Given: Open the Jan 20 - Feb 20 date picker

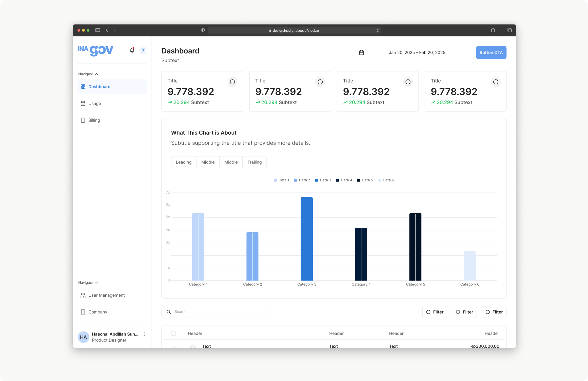Looking at the screenshot, I should [417, 53].
